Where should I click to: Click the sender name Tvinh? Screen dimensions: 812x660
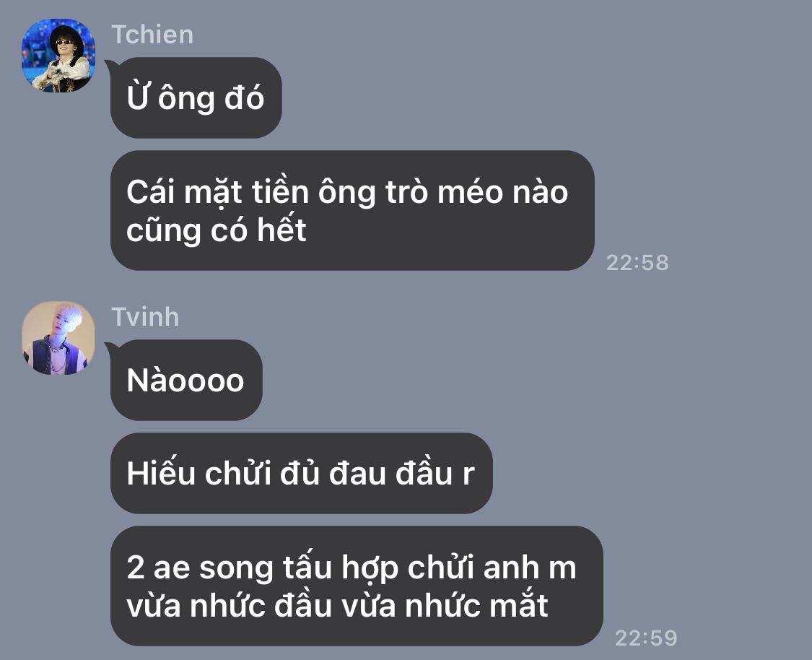[145, 316]
